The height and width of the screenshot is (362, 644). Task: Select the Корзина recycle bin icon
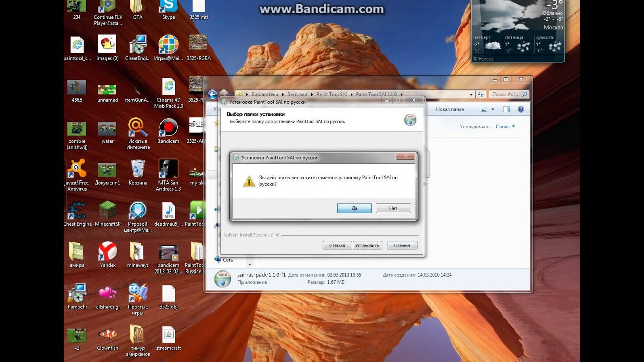click(x=138, y=172)
